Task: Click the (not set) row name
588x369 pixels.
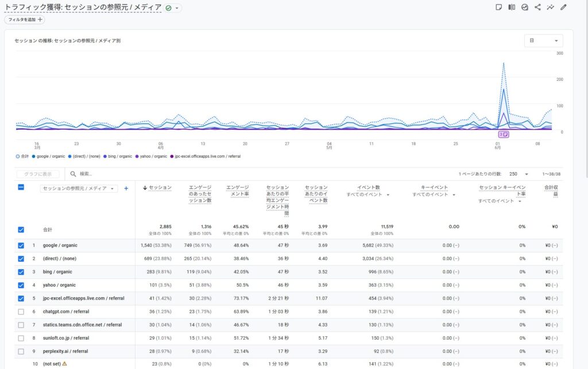Action: [x=52, y=364]
